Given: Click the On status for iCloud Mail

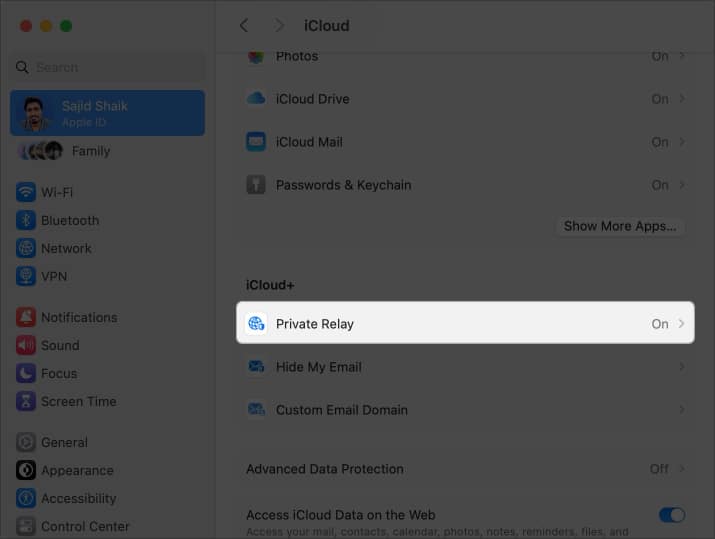Looking at the screenshot, I should coord(660,142).
